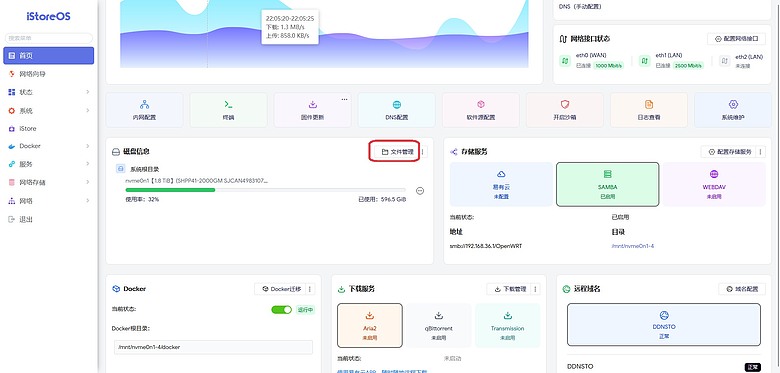Click the network traffic chart area

324,34
